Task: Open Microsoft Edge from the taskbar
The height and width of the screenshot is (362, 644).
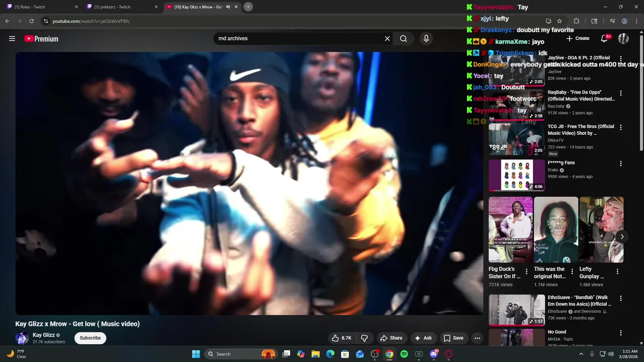Action: [x=330, y=354]
